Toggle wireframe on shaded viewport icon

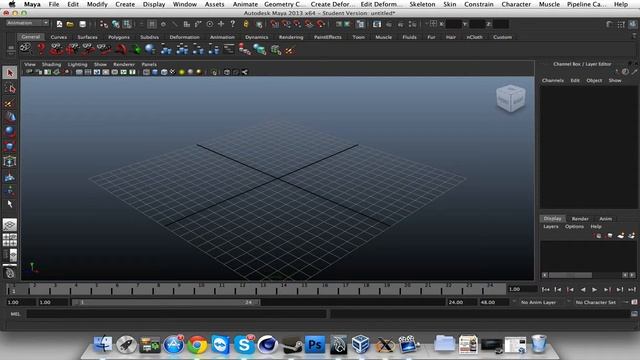164,72
